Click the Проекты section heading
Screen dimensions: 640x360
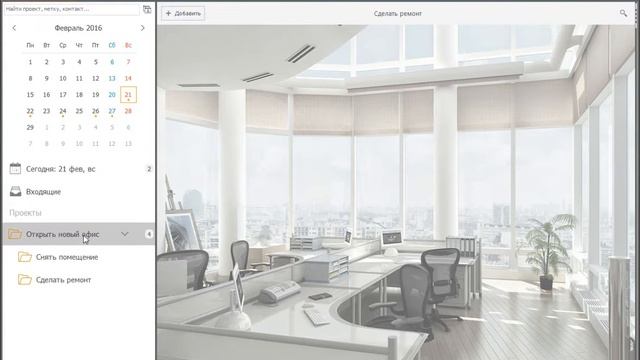click(x=25, y=213)
